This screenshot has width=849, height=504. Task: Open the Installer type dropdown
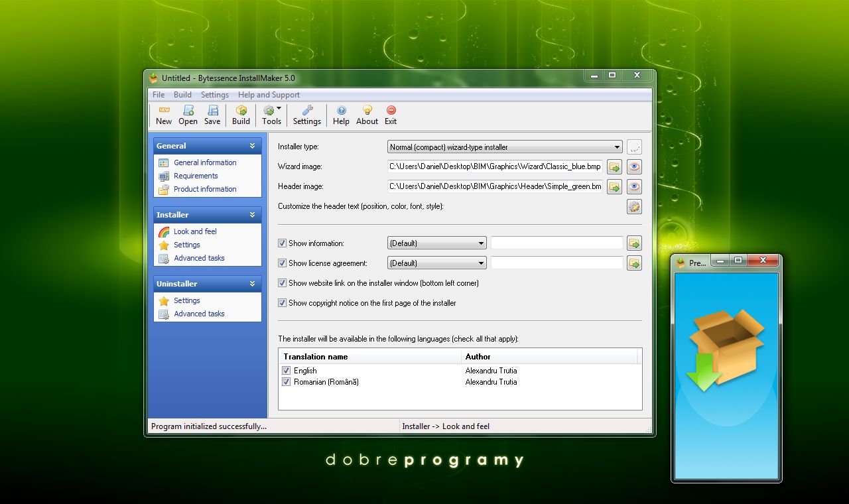coord(505,147)
